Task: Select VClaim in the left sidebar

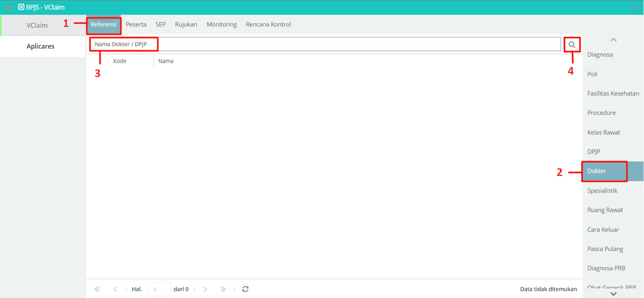Action: coord(43,25)
